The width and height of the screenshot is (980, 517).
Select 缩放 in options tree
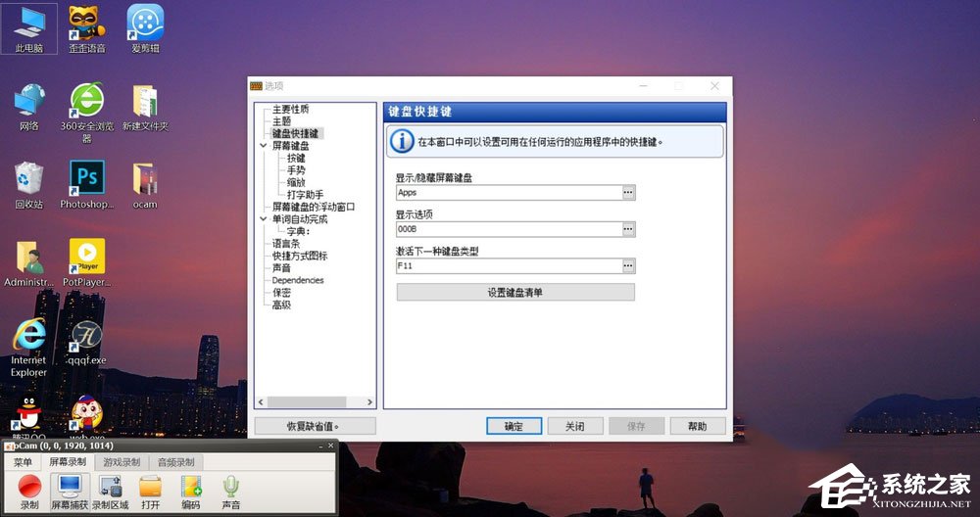296,182
